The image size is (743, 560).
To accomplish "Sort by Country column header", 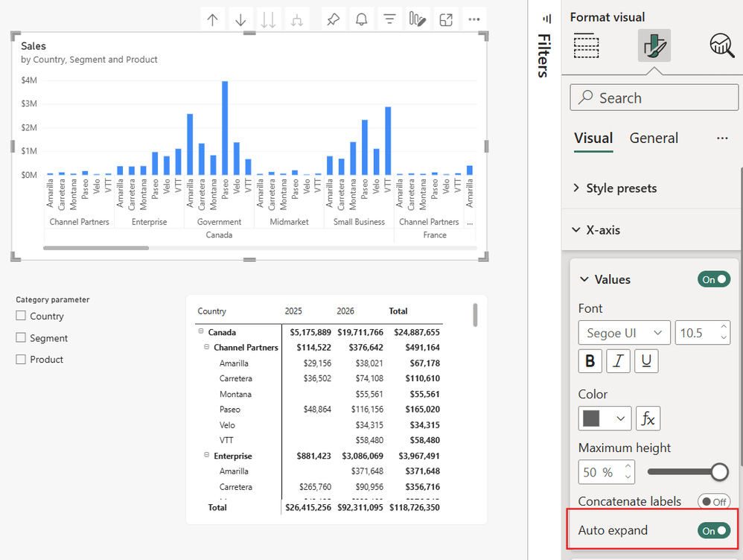I will click(212, 311).
